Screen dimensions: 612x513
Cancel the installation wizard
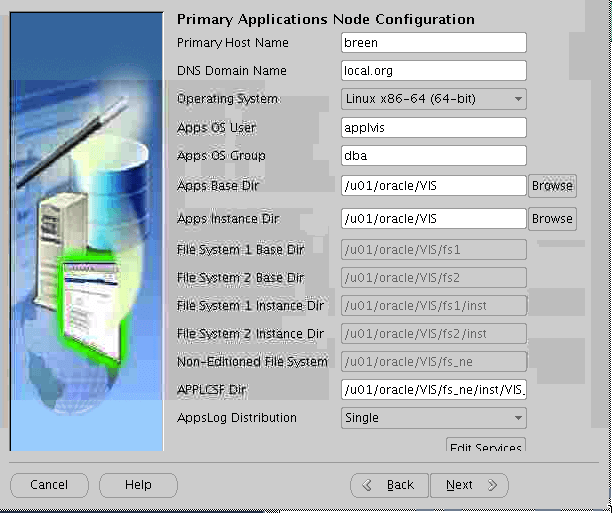click(x=49, y=485)
